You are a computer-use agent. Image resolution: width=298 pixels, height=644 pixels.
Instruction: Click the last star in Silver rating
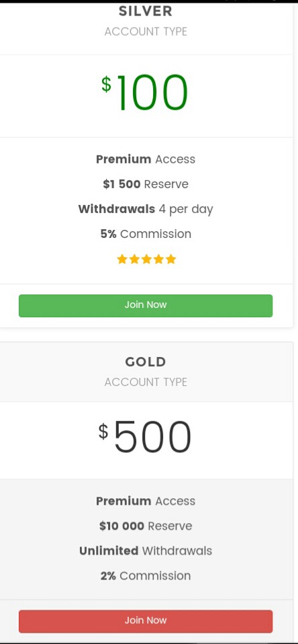tap(171, 259)
